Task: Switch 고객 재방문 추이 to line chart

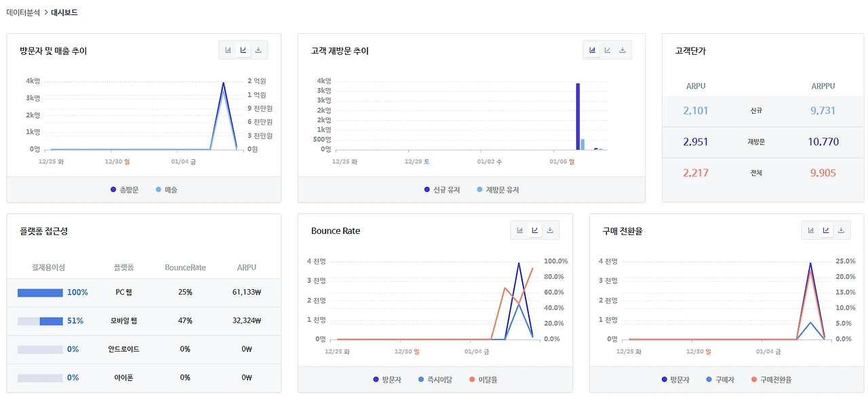Action: (x=608, y=50)
